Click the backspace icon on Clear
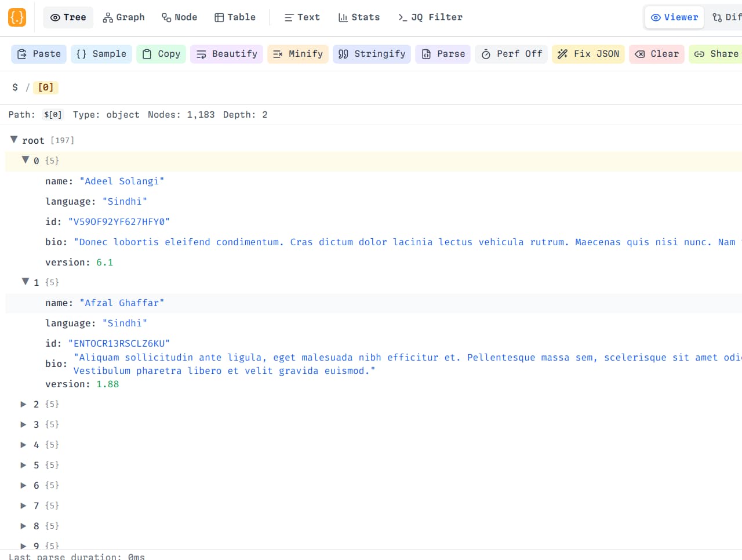Image resolution: width=742 pixels, height=560 pixels. coord(640,54)
